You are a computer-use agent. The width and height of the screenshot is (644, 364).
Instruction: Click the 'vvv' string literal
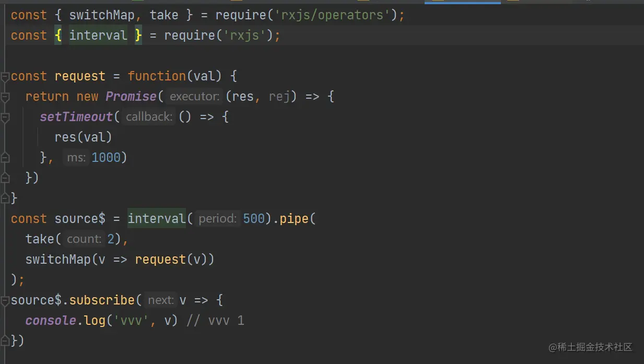click(x=131, y=321)
